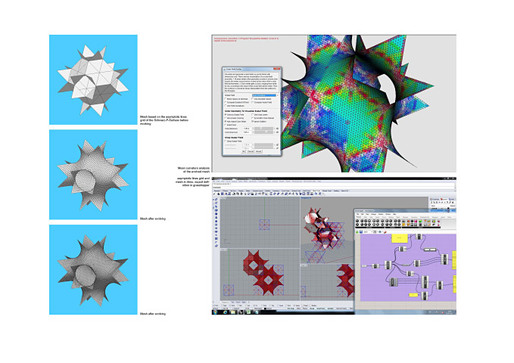Open File menu in the Grasshopper window
Image resolution: width=514 pixels, height=363 pixels.
coord(358,214)
